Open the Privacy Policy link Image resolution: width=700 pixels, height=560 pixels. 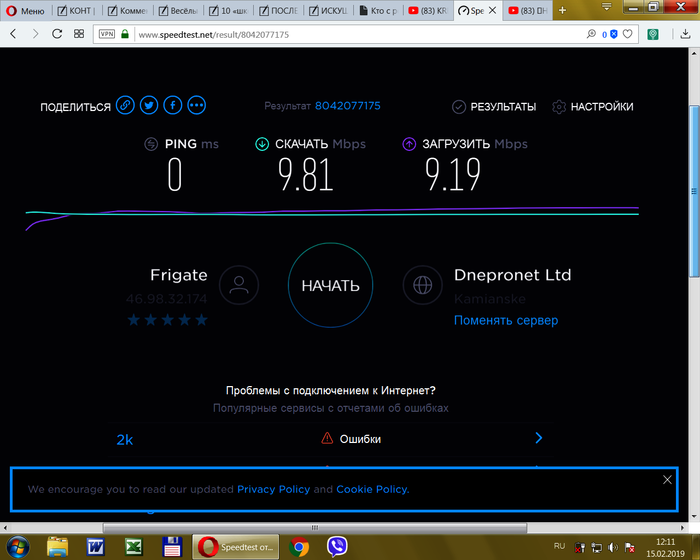click(273, 489)
